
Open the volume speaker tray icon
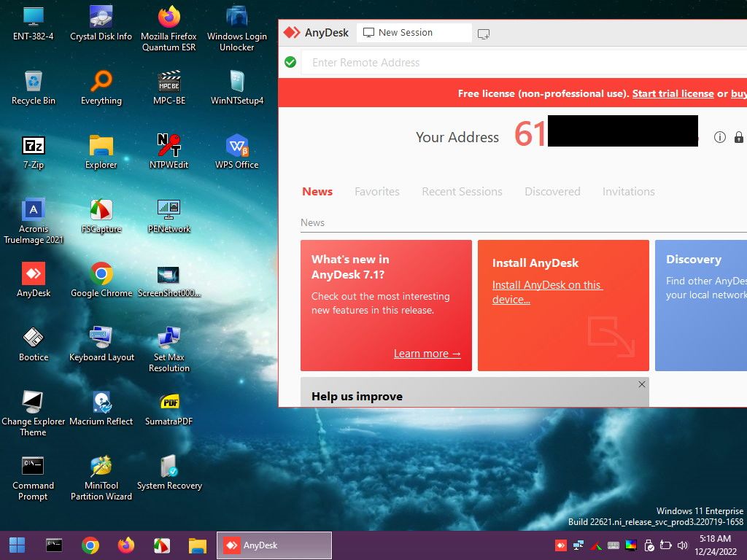click(683, 545)
